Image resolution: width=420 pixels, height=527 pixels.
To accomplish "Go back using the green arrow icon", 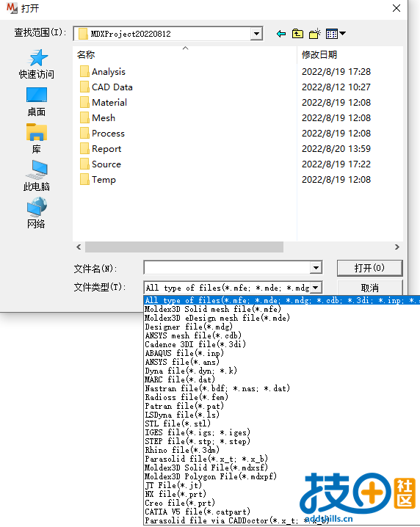I will coord(280,34).
